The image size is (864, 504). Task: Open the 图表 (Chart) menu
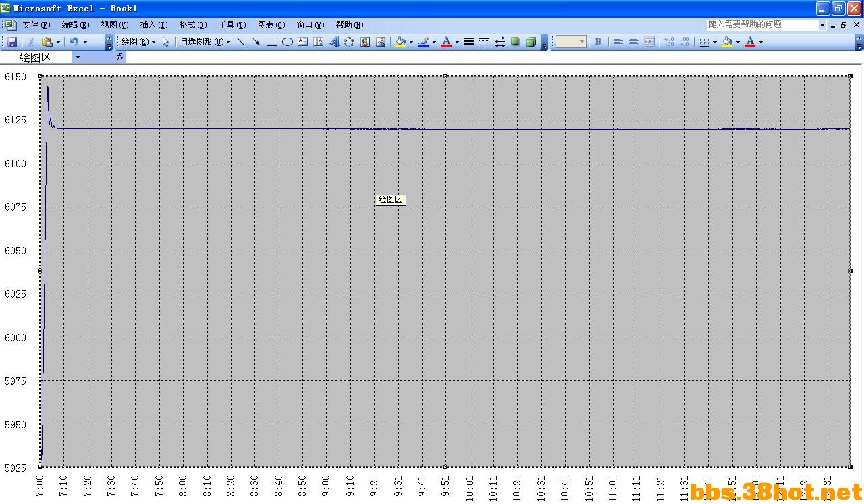pyautogui.click(x=271, y=25)
